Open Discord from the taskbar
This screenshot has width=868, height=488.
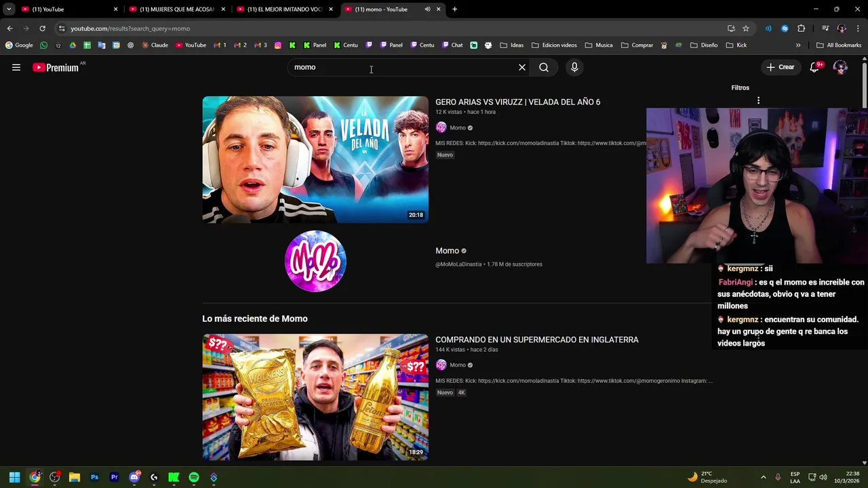[x=134, y=477]
